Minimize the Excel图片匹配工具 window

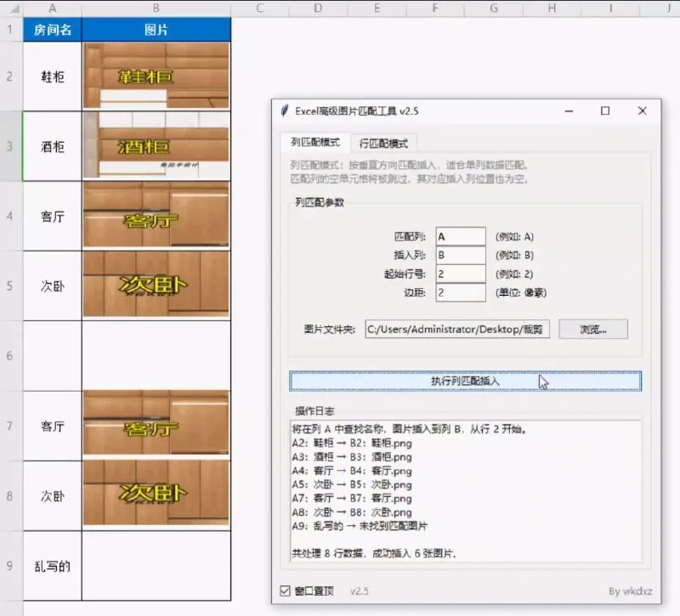(x=568, y=110)
